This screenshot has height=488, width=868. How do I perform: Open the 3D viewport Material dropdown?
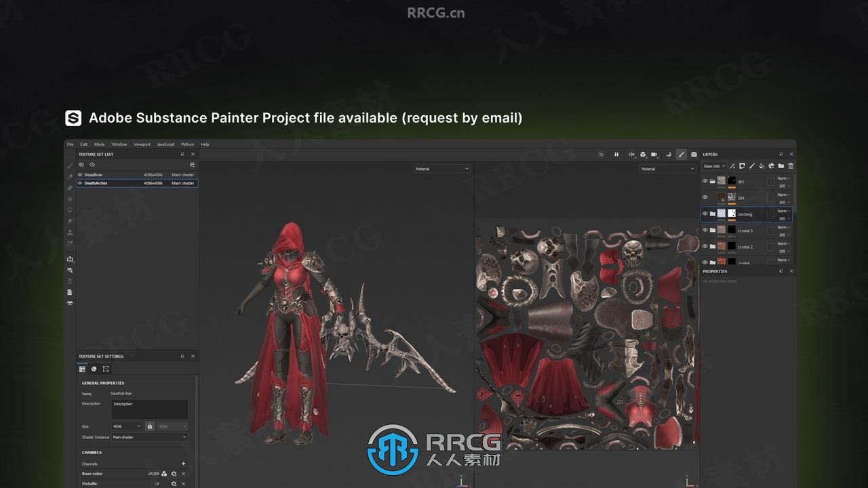click(441, 169)
